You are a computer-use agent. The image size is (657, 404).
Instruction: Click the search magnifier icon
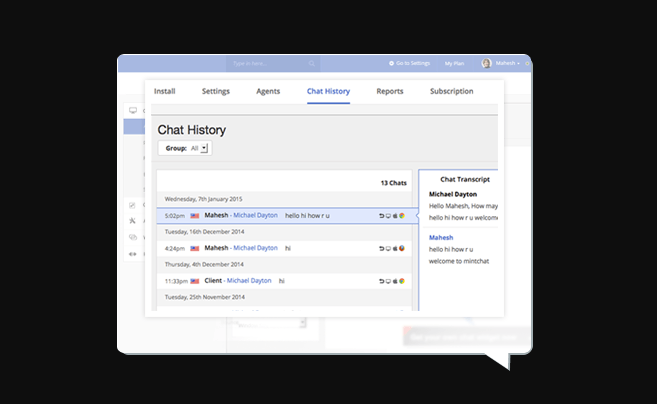pyautogui.click(x=312, y=63)
